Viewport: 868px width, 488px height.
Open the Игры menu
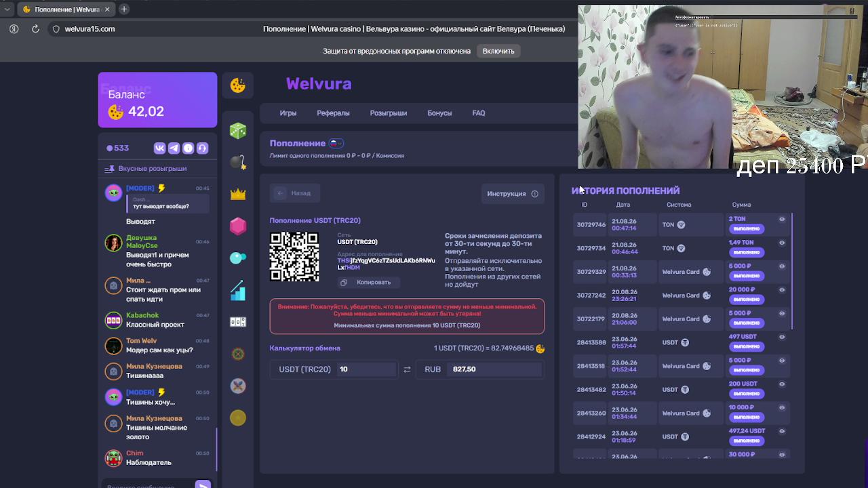(x=288, y=113)
